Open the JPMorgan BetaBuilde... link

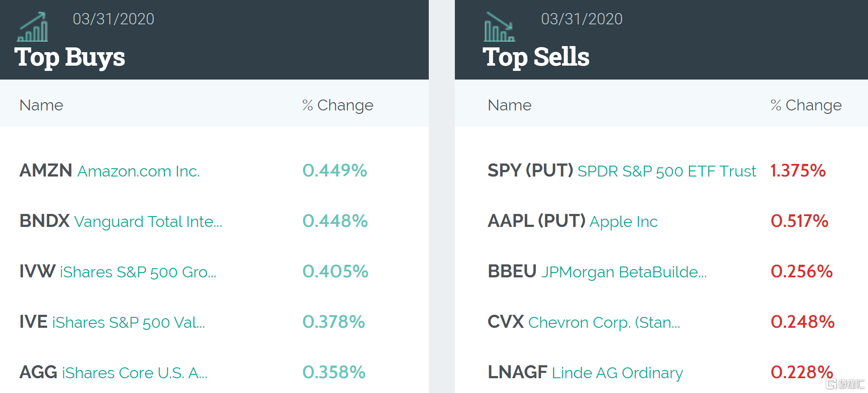tap(624, 272)
